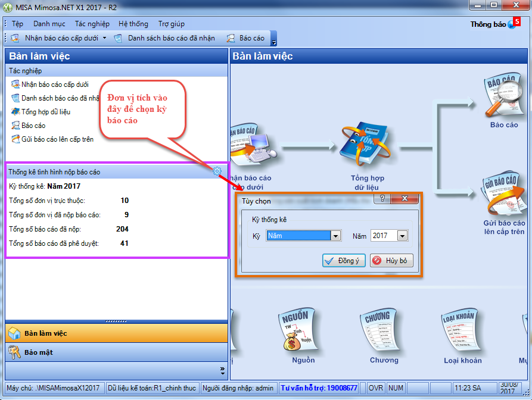
Task: Click Tổng số đơn vị đã nộp báo cáo value 9
Action: click(x=126, y=214)
